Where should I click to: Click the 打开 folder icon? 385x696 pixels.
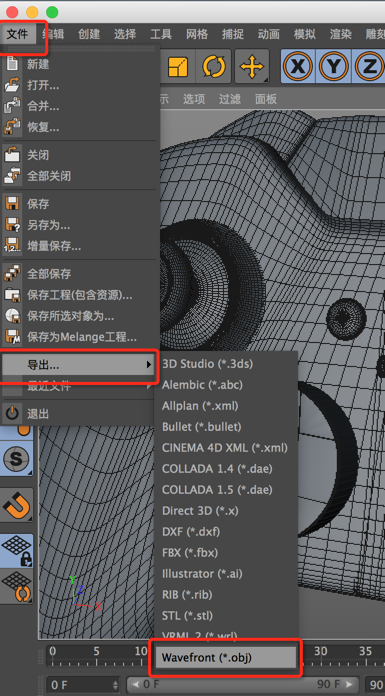(12, 85)
